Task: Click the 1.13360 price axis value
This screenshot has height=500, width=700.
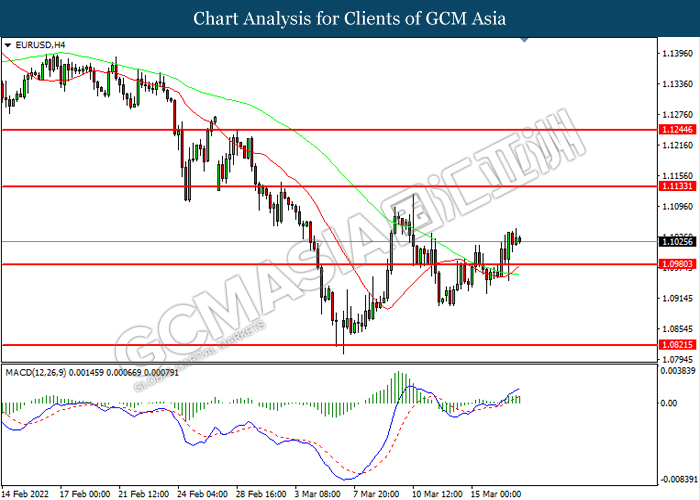Action: [678, 84]
